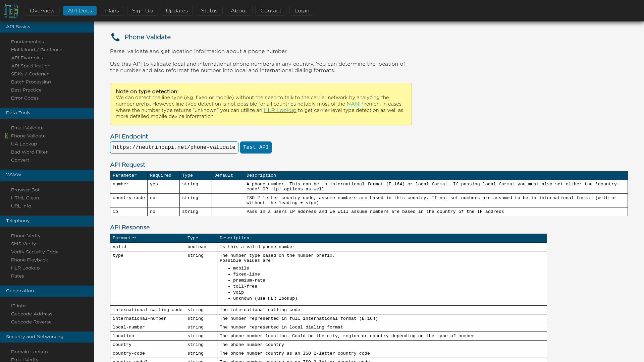
Task: Open HLR Lookup in the sidebar
Action: (x=25, y=268)
